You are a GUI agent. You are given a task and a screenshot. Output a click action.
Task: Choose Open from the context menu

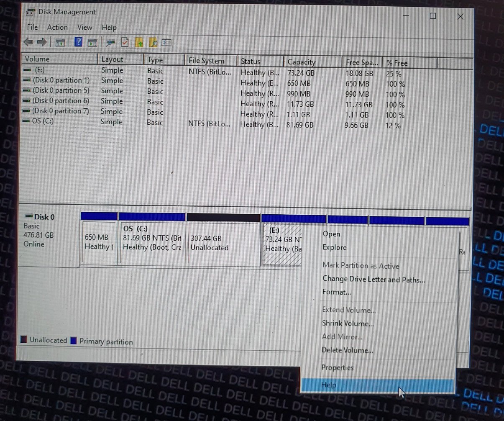(x=331, y=234)
